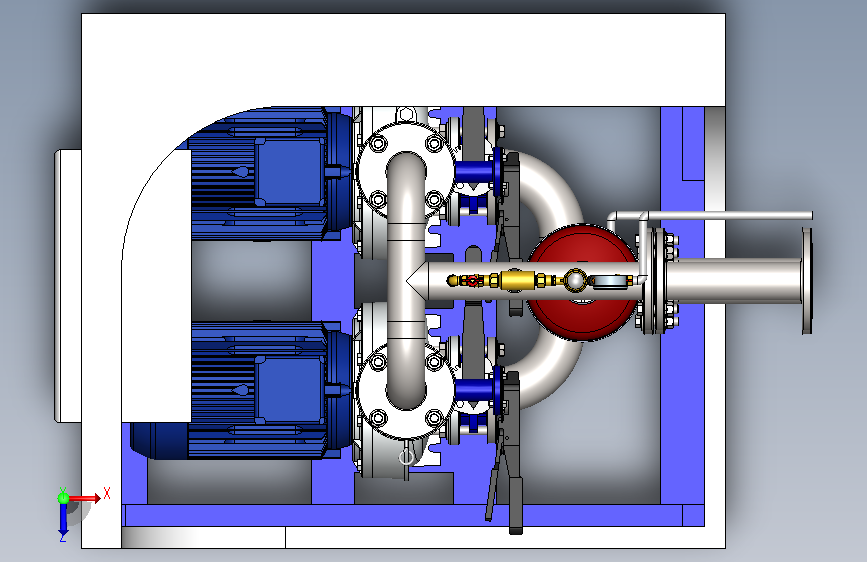Select the yellow brass fitting on the discharge pipe
Image resolution: width=867 pixels, height=562 pixels.
click(518, 280)
